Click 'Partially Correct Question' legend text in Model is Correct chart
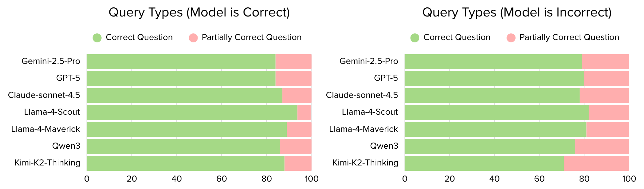The height and width of the screenshot is (189, 644). [252, 37]
